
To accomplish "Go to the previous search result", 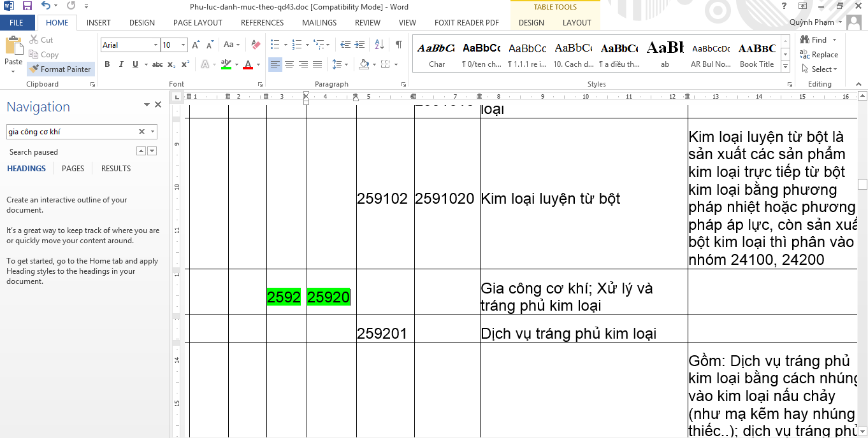I will pos(141,151).
